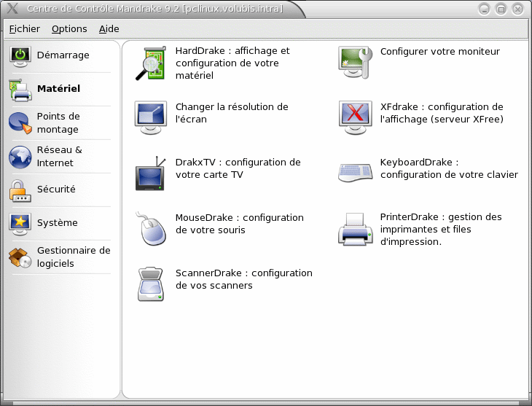Select the Matériel printer icon in sidebar

[20, 90]
